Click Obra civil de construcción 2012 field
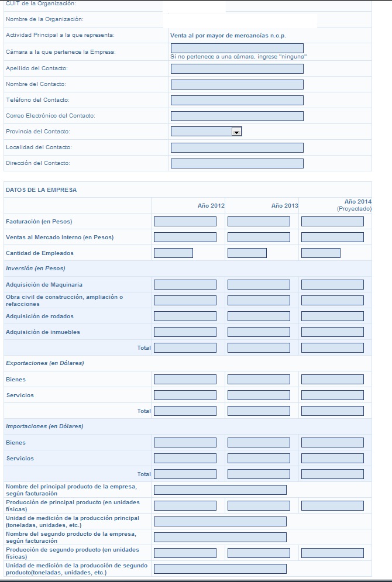 (x=185, y=300)
